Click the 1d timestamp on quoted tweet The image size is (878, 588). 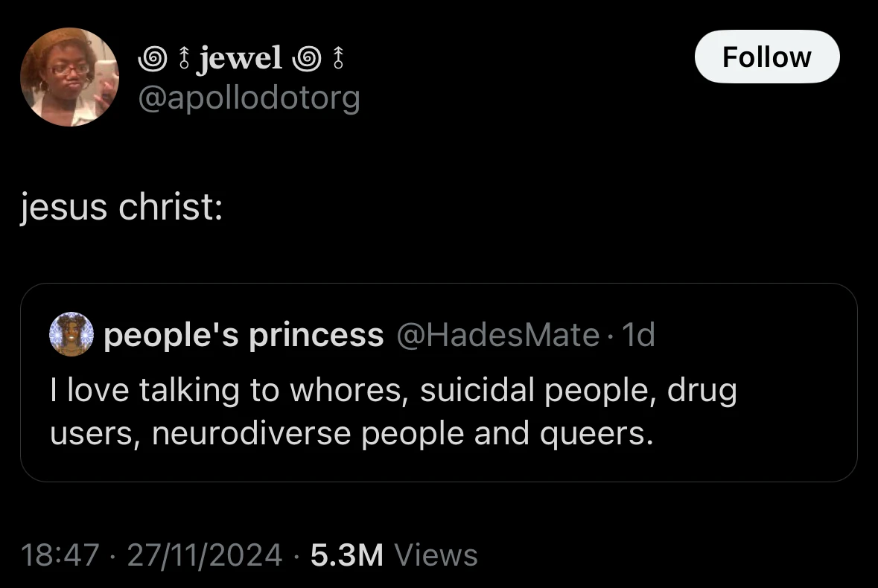point(638,335)
